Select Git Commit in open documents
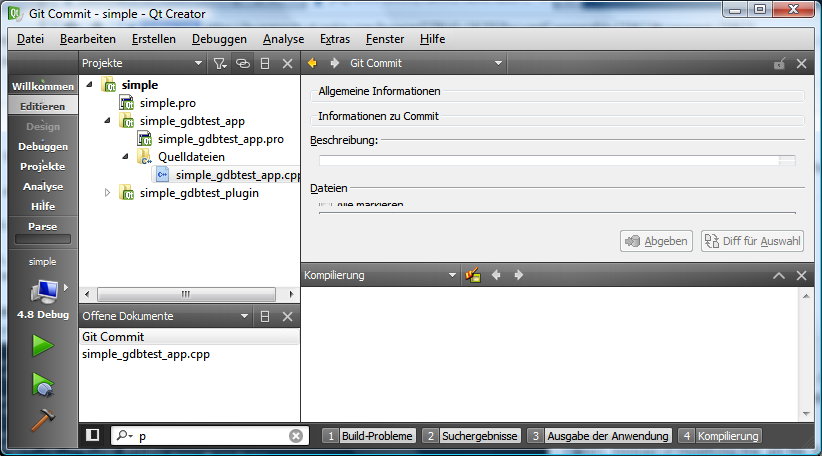This screenshot has height=456, width=822. 189,336
